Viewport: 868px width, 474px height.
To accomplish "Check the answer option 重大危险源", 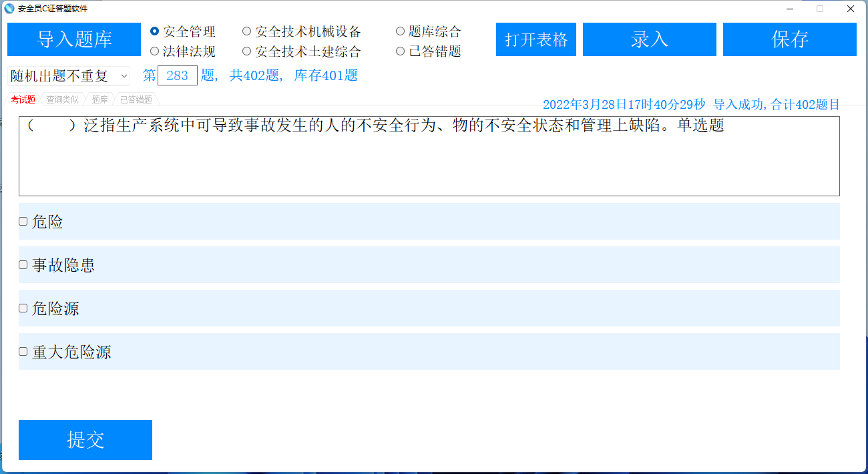I will tap(23, 352).
